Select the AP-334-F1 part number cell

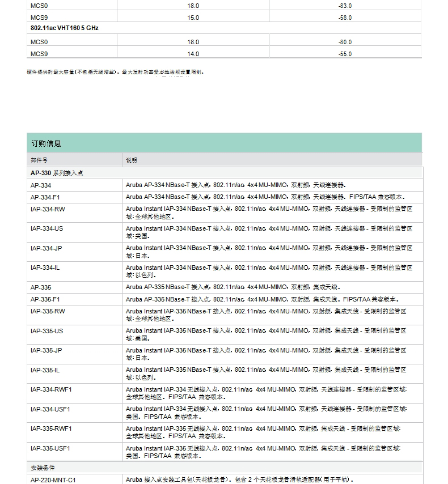(x=45, y=197)
